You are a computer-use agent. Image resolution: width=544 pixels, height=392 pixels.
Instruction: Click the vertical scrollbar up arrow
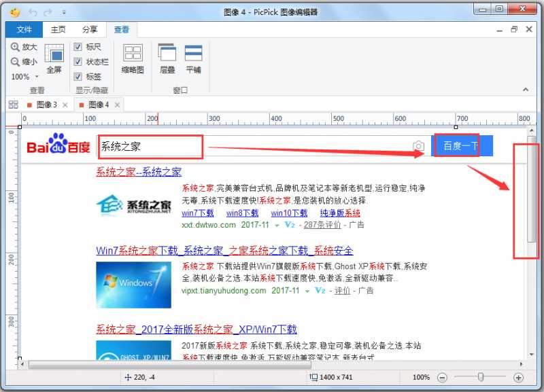point(531,130)
